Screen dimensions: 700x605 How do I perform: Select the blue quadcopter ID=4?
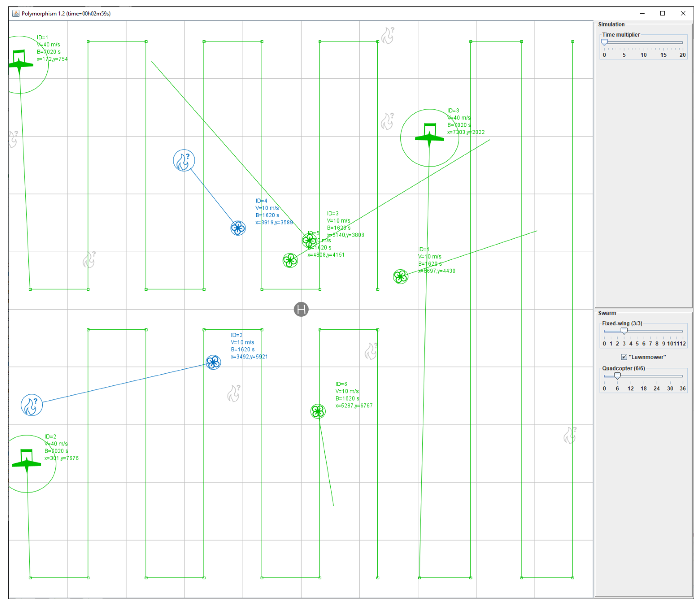238,228
